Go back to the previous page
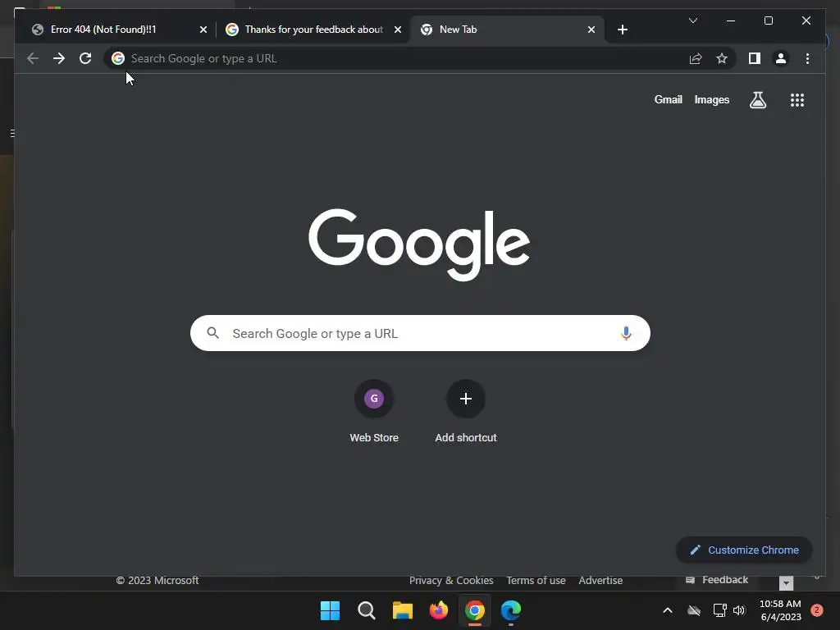 [x=33, y=58]
